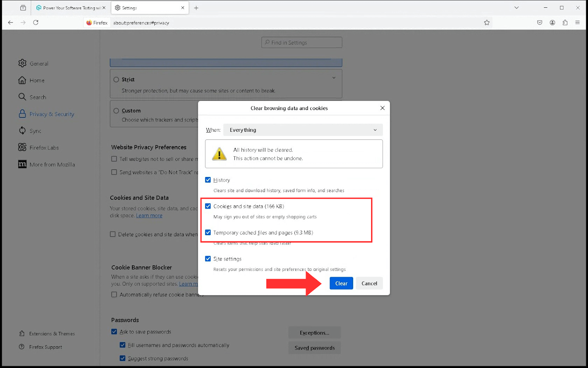
Task: Open Home settings label
Action: [37, 81]
